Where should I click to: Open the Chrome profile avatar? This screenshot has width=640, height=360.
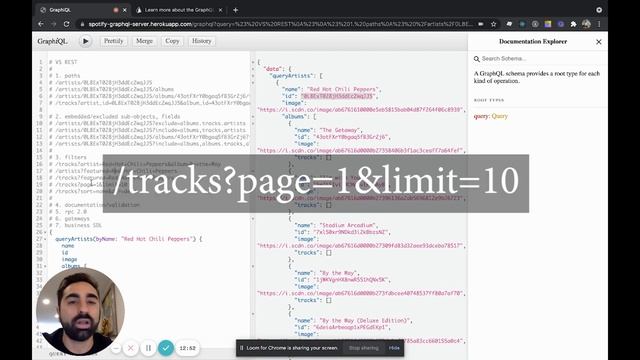(x=587, y=24)
